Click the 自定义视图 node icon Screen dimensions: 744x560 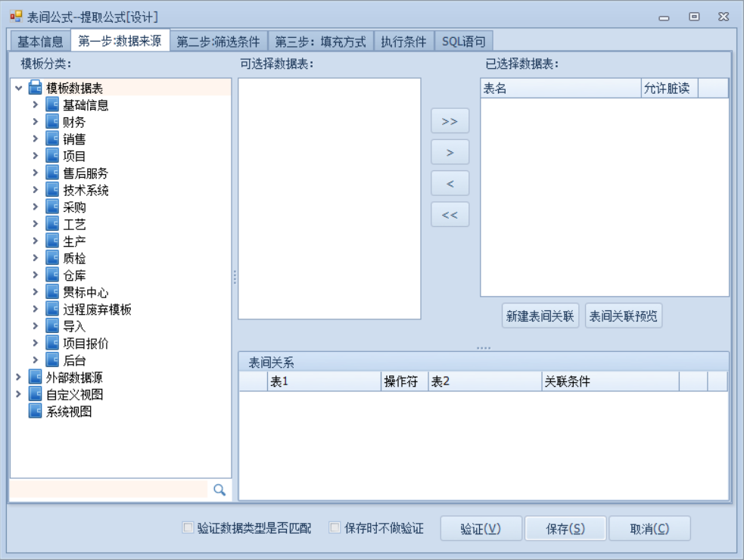[x=36, y=394]
